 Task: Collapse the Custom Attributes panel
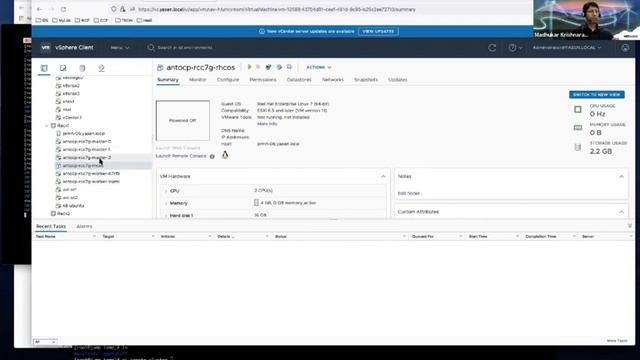click(621, 212)
